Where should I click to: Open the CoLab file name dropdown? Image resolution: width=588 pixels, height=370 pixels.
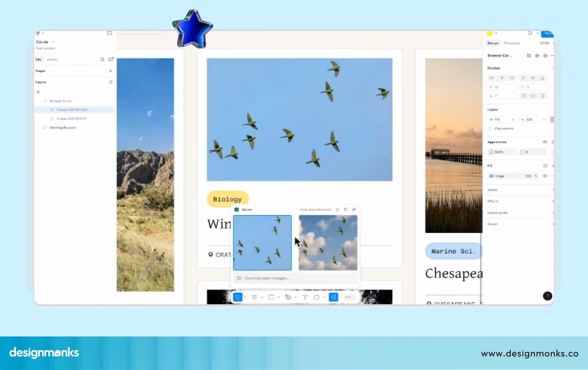point(53,42)
